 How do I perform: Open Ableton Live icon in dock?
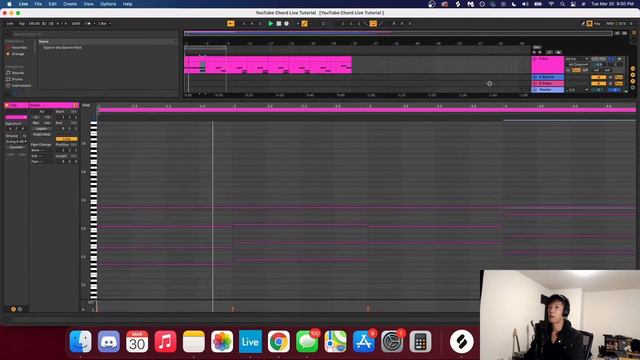click(x=250, y=341)
